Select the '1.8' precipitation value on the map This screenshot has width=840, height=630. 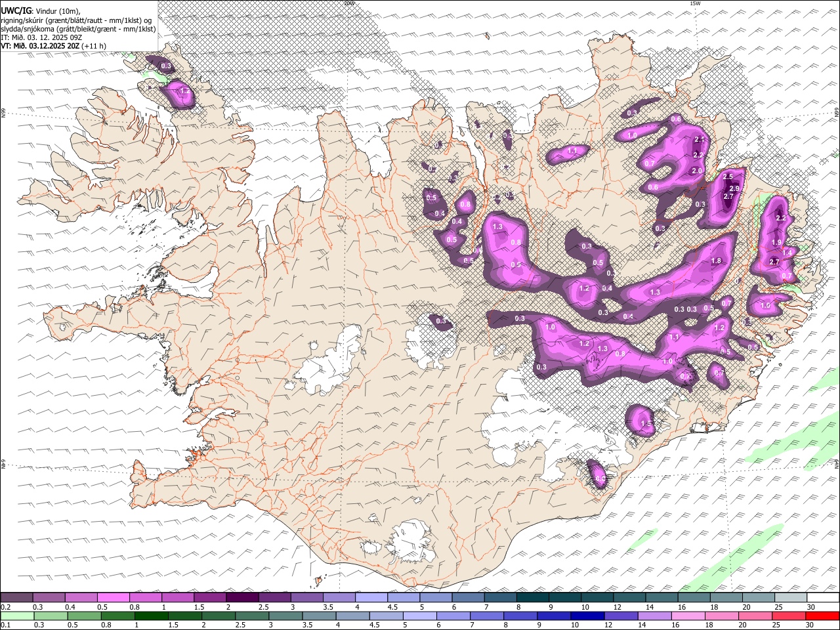pyautogui.click(x=716, y=261)
